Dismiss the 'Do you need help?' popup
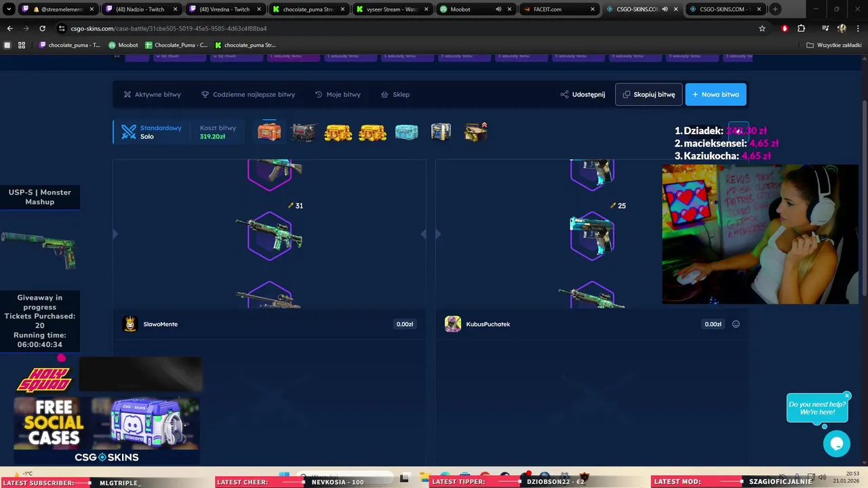Viewport: 868px width, 488px height. 847,396
